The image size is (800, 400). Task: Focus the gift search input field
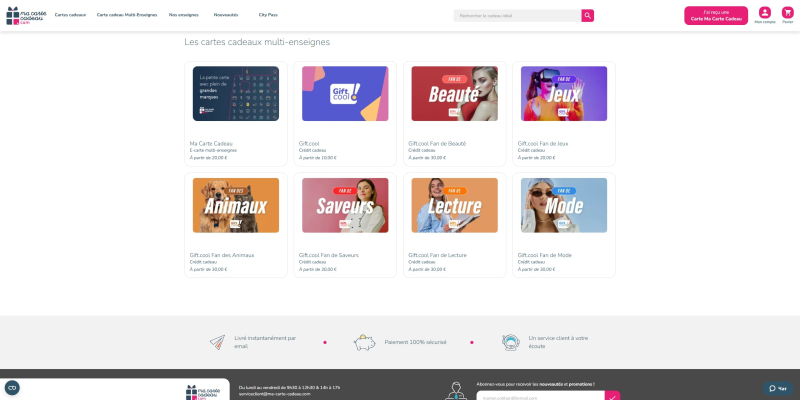(517, 16)
